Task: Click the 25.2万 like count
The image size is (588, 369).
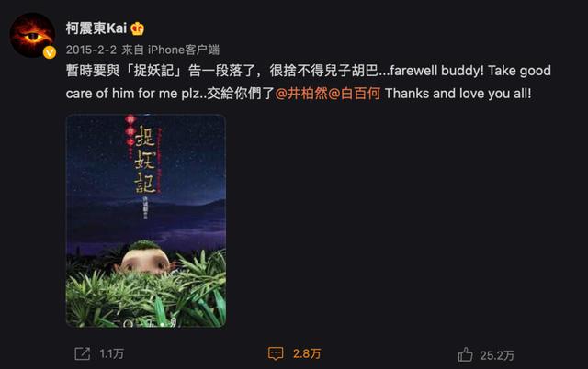Action: point(497,355)
